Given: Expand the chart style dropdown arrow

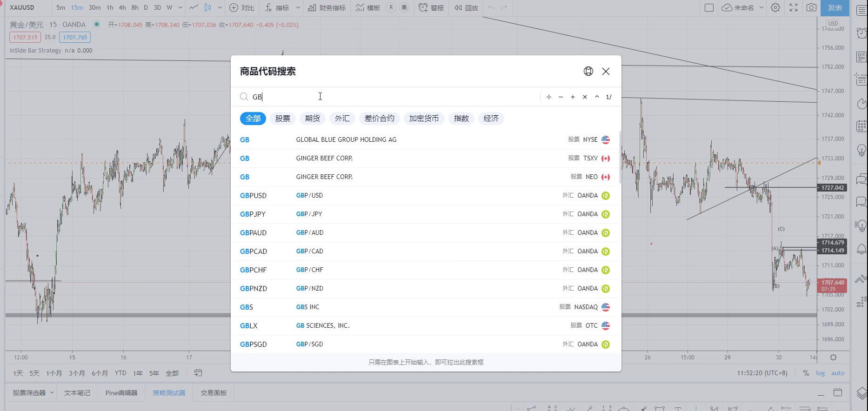Looking at the screenshot, I should (x=220, y=7).
